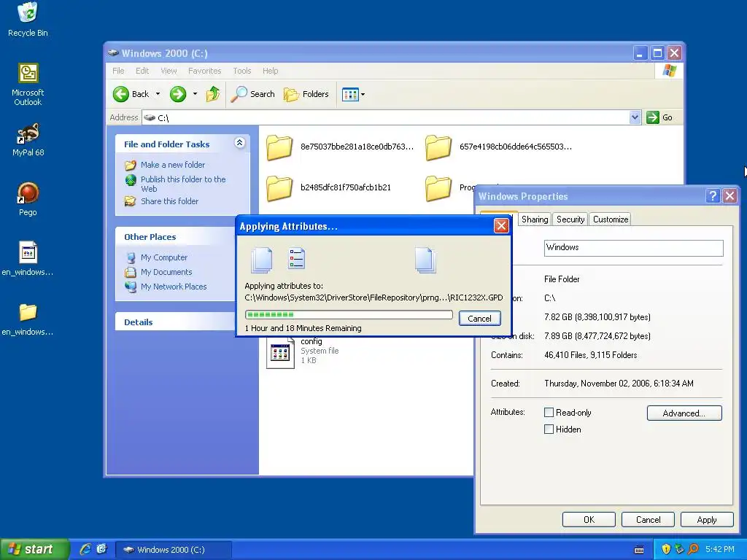
Task: Expand the Views dropdown arrow
Action: [363, 94]
